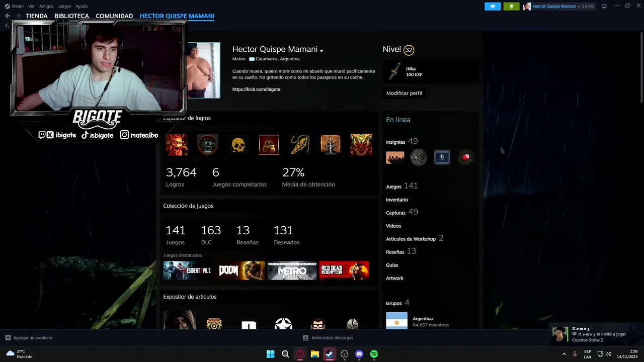
Task: Open the Hilka featured badge icon
Action: pyautogui.click(x=395, y=72)
